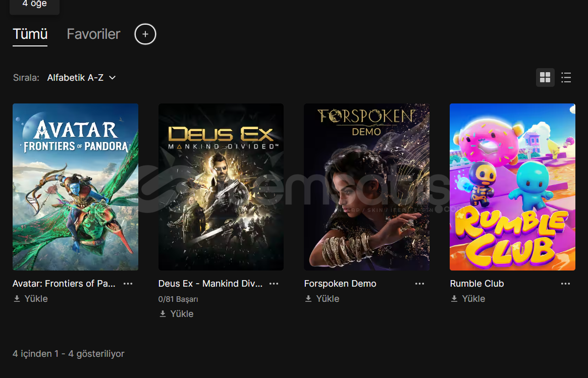
Task: Click the Forspoken Demo title text
Action: click(x=340, y=284)
